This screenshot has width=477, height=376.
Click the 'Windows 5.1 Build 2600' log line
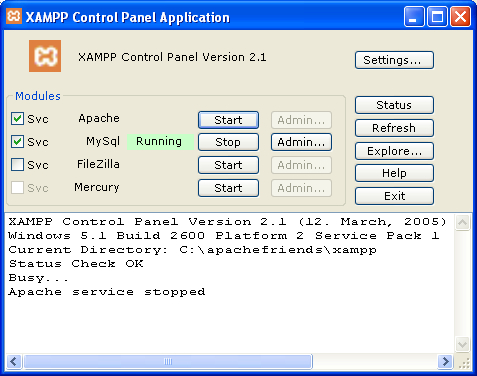pos(224,236)
